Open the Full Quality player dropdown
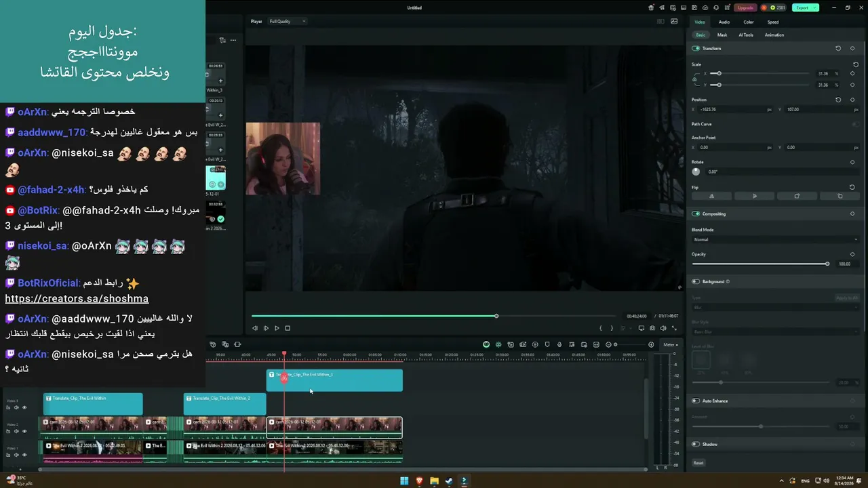868x488 pixels. (287, 21)
